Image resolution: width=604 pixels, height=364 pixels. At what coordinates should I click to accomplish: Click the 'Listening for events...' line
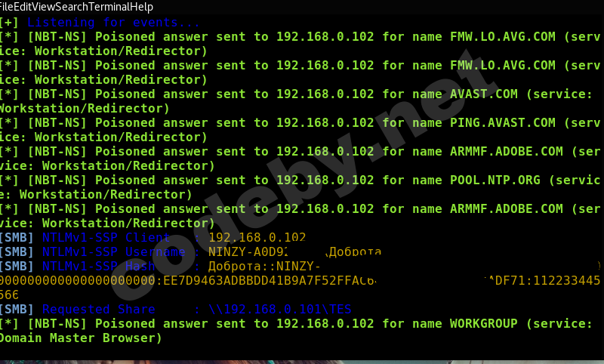pyautogui.click(x=113, y=23)
